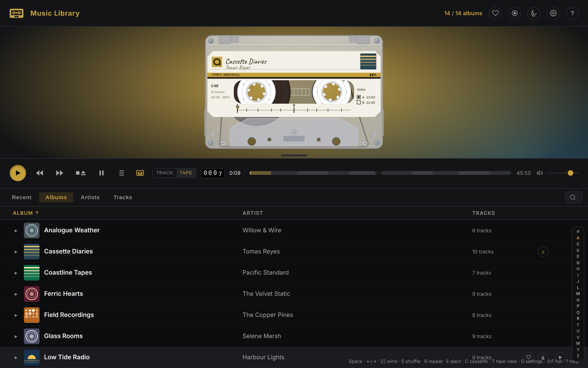Sort by the TRACKS column header
The width and height of the screenshot is (588, 368).
click(483, 213)
